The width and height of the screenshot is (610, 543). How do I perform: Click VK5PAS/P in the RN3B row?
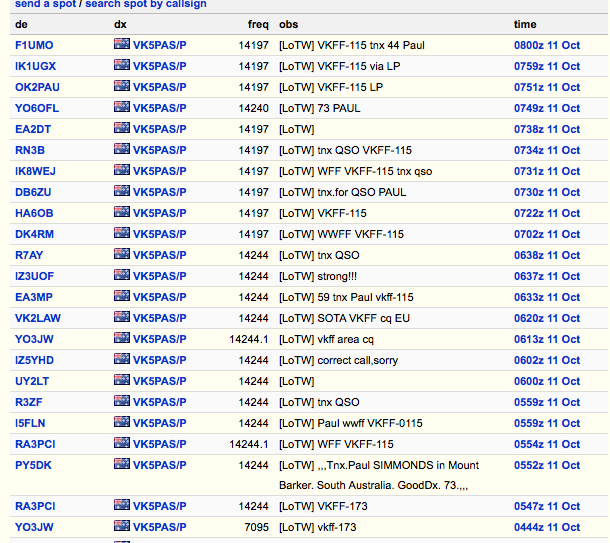tap(159, 150)
